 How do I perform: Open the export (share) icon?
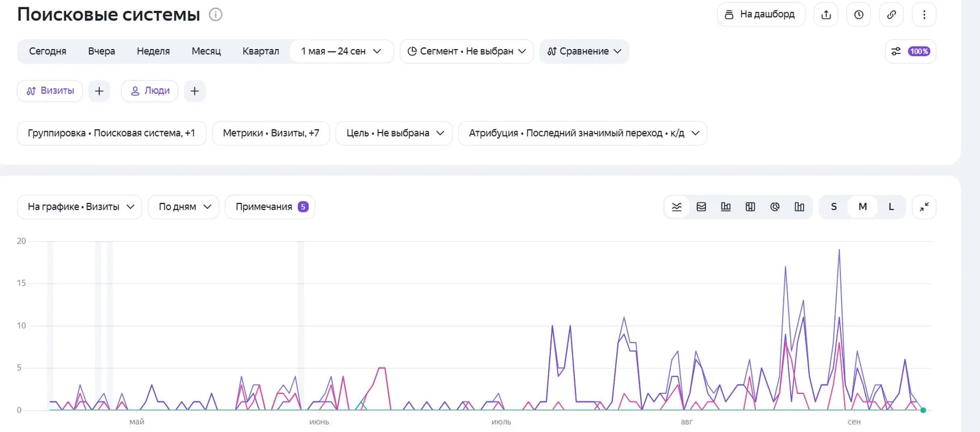pos(826,15)
